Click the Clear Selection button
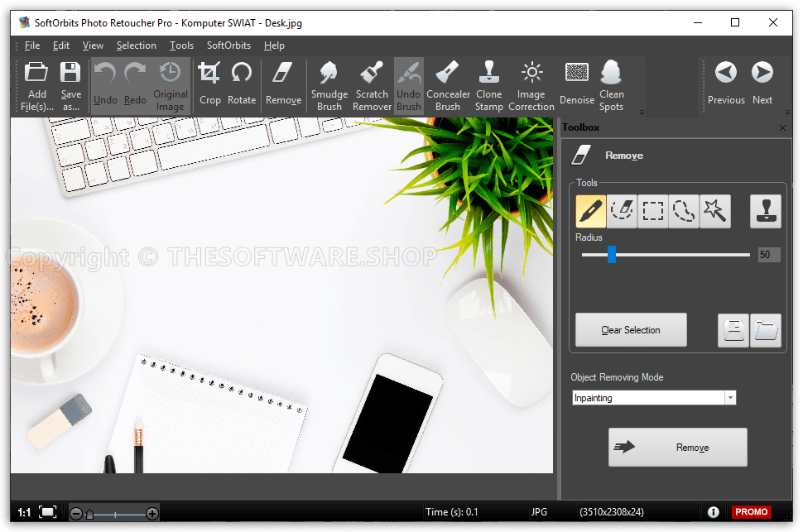803x532 pixels. 631,330
